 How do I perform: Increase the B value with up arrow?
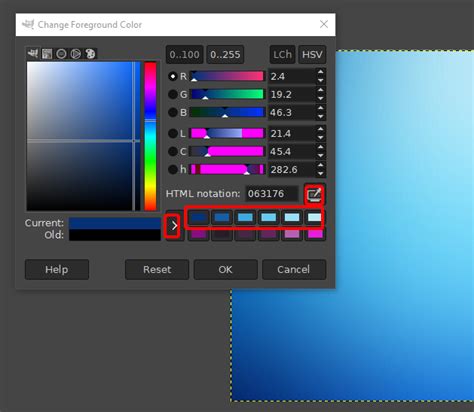tap(320, 108)
